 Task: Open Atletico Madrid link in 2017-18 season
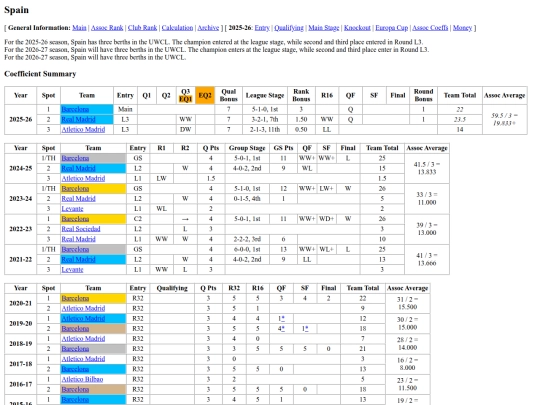[83, 359]
